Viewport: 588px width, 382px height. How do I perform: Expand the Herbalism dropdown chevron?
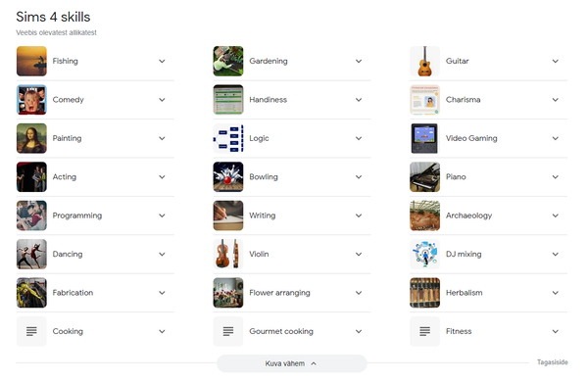pyautogui.click(x=555, y=293)
